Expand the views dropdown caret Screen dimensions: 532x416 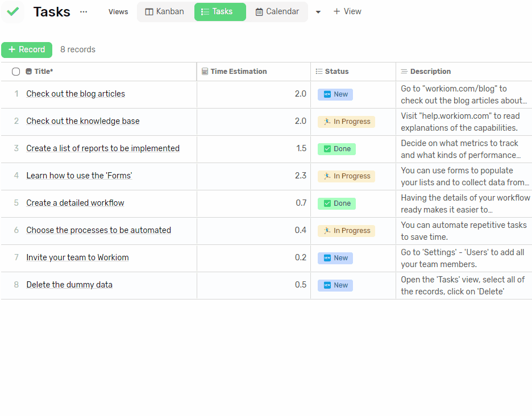tap(318, 12)
